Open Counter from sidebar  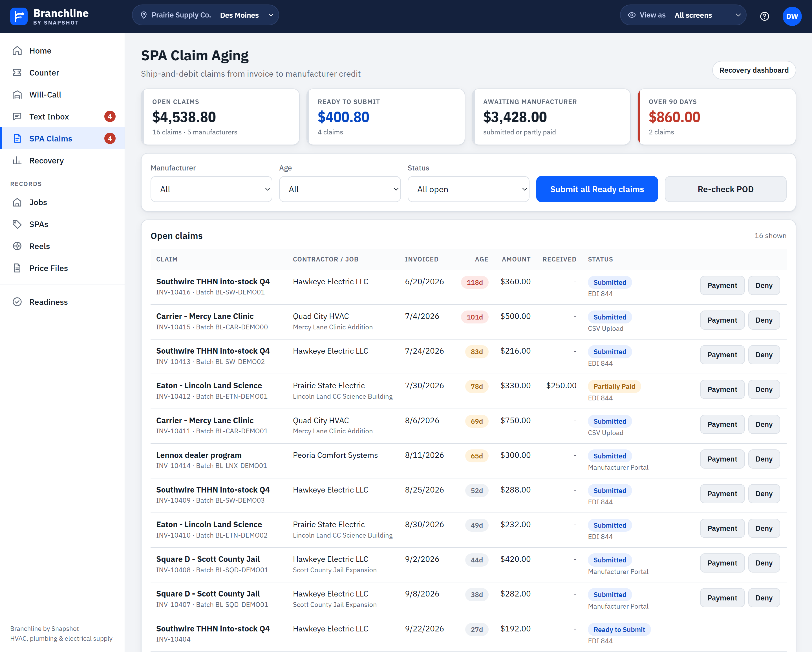pyautogui.click(x=62, y=72)
